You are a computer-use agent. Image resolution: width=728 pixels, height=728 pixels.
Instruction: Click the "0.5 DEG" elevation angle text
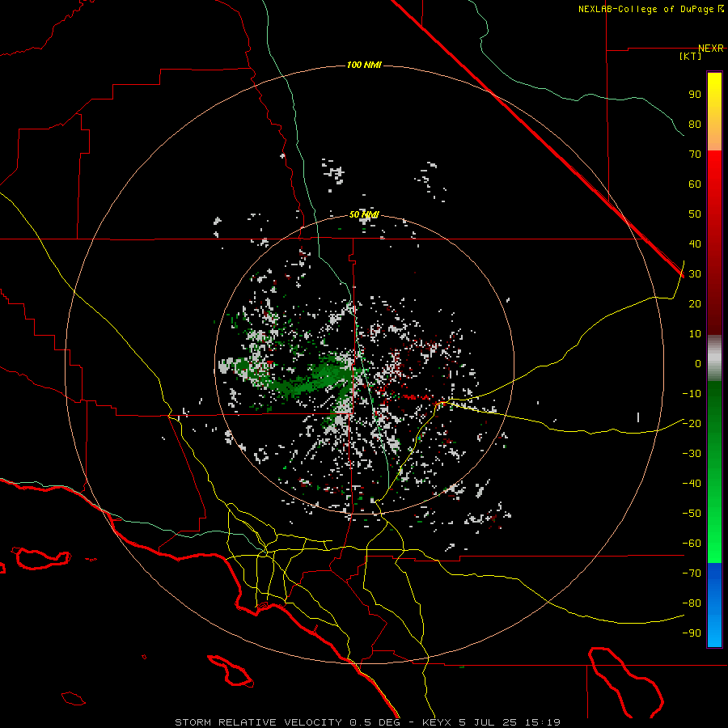(375, 722)
